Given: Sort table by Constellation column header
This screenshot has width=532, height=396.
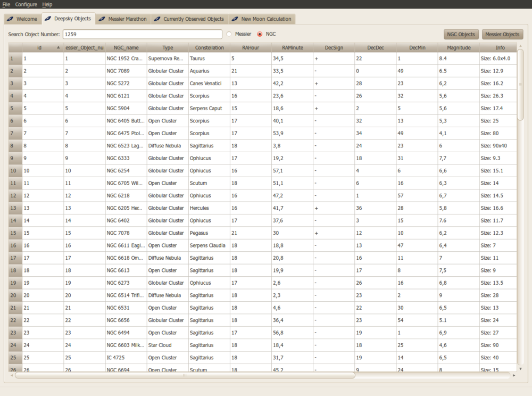Looking at the screenshot, I should [x=209, y=47].
